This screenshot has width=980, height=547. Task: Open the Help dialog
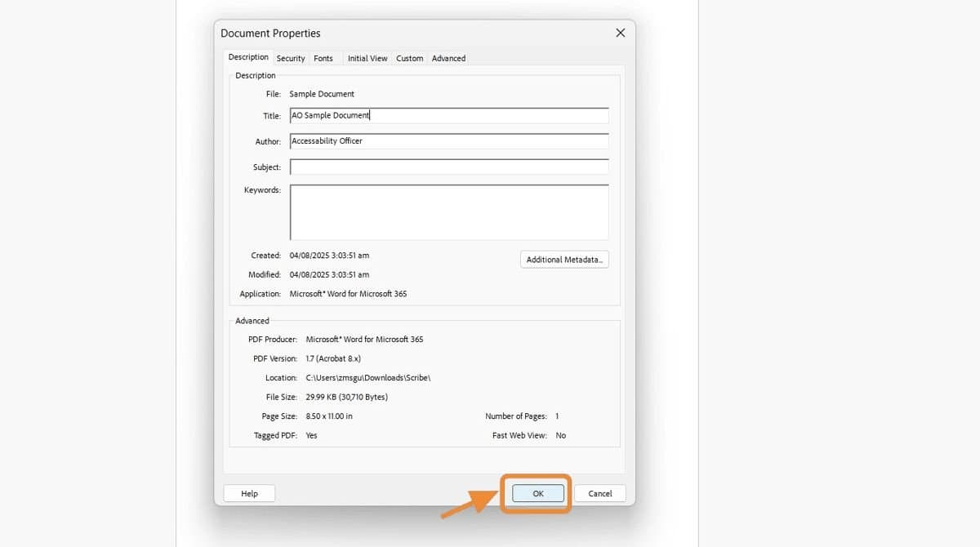248,493
